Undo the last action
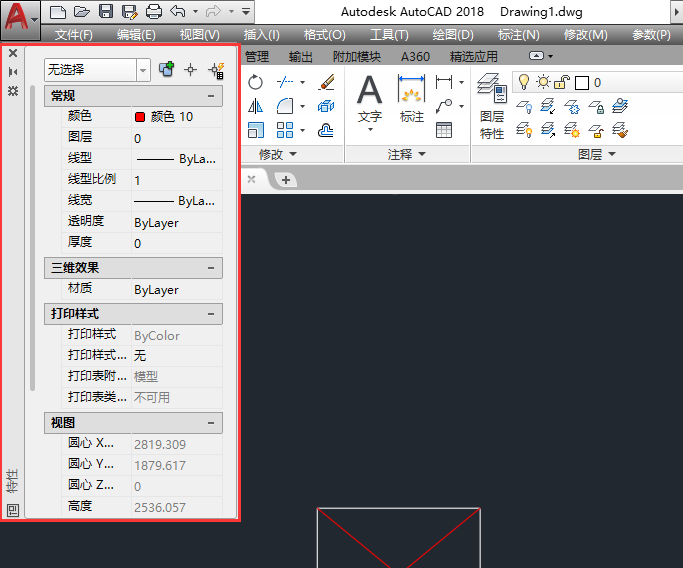 pyautogui.click(x=178, y=11)
